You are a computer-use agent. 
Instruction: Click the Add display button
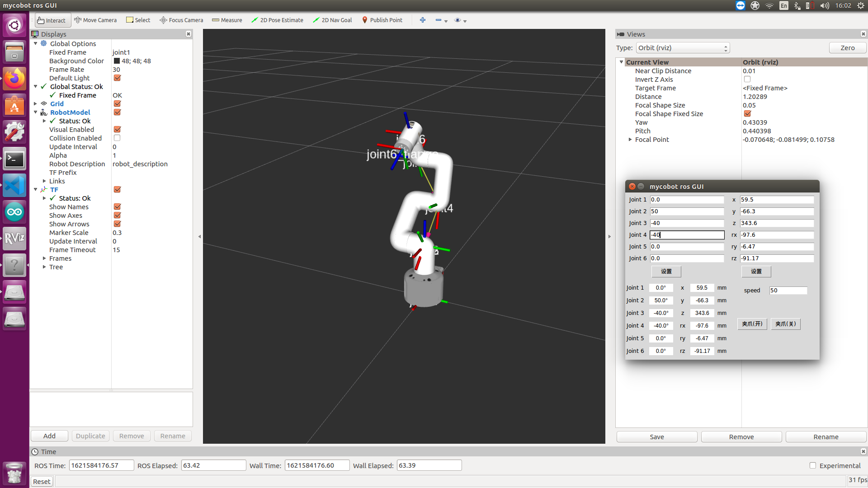pos(49,436)
